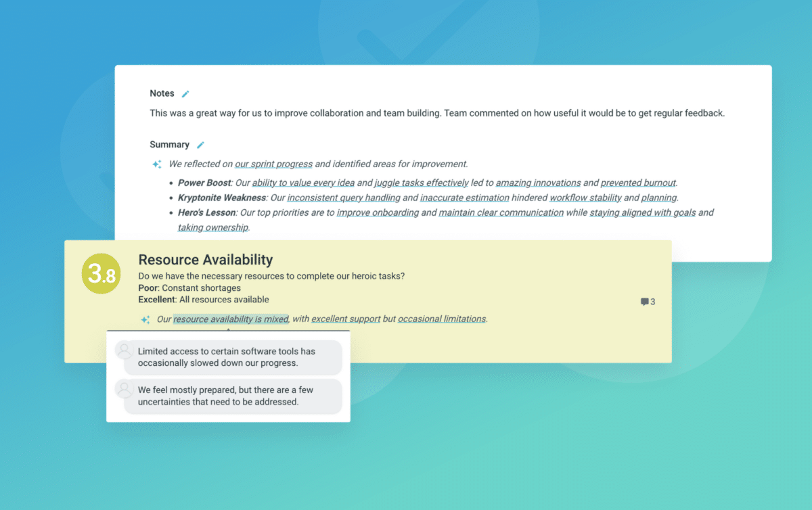Click the 'prevented burnout' link
This screenshot has width=812, height=510.
(x=638, y=183)
